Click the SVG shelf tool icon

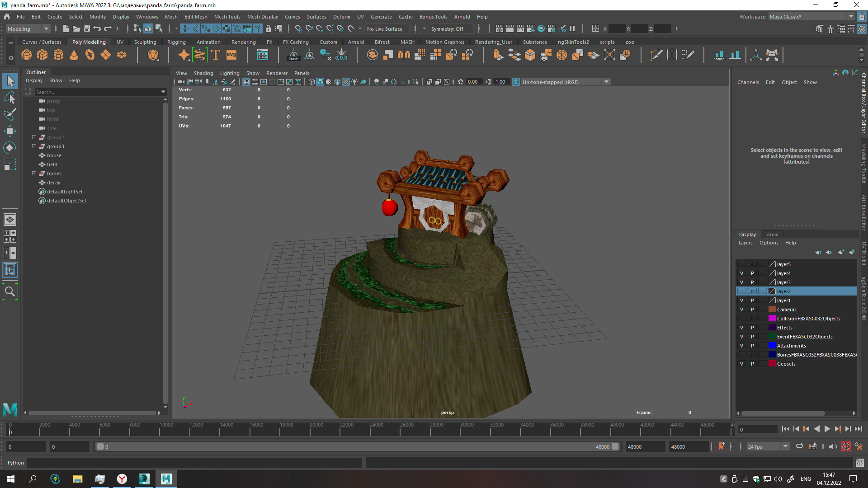point(231,55)
